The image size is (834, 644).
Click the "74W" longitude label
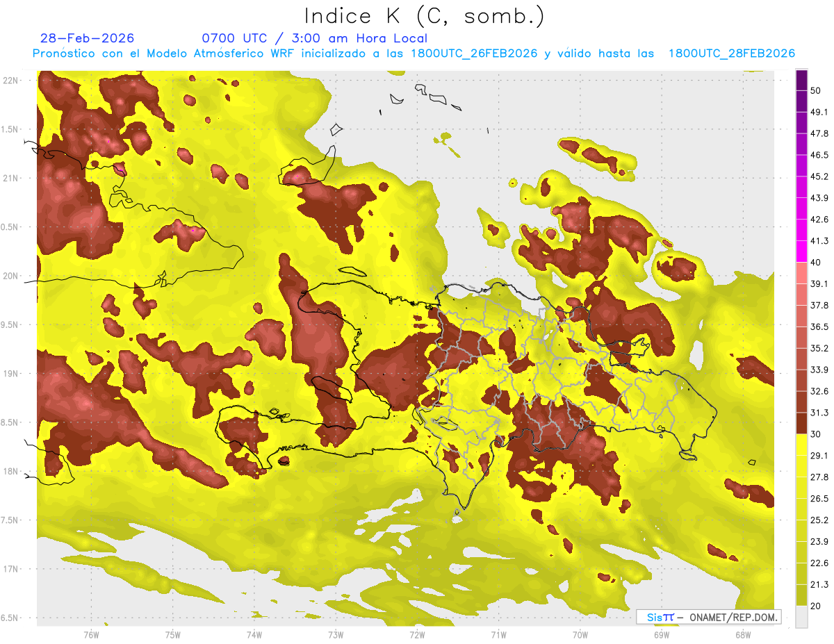pos(254,634)
